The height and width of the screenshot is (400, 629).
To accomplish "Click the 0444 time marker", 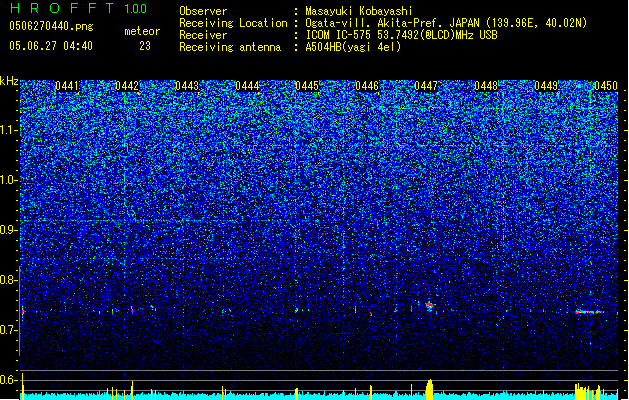I will [x=247, y=86].
